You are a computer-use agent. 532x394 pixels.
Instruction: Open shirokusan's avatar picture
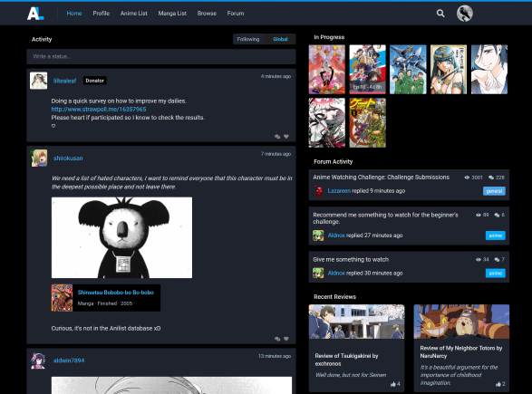(x=39, y=158)
